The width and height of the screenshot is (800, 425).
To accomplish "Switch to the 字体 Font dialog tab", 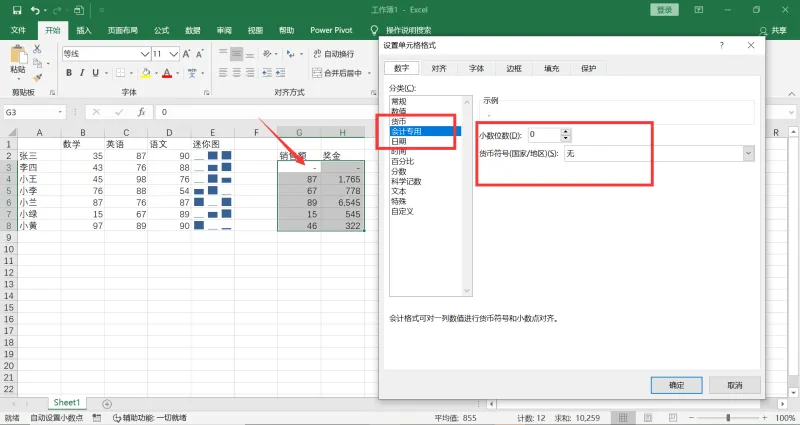I will [476, 68].
